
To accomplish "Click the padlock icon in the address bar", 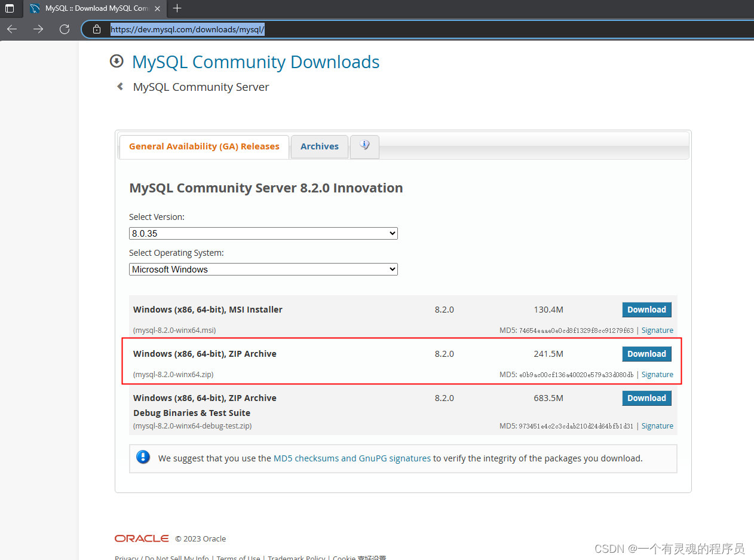I will click(96, 29).
